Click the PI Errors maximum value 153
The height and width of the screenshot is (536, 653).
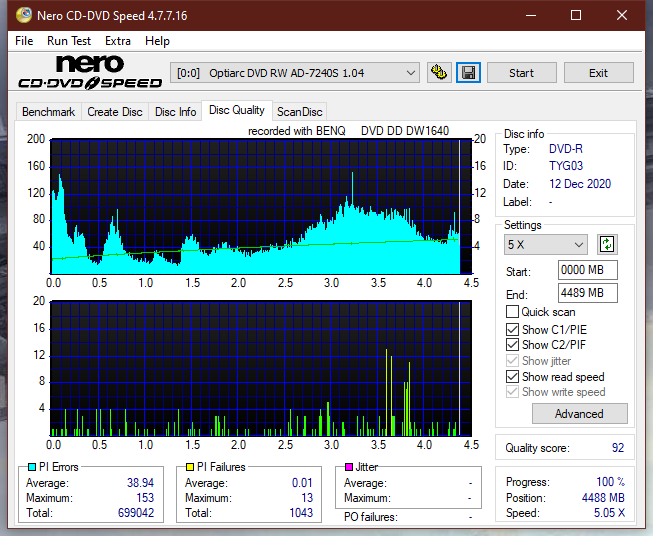[145, 498]
